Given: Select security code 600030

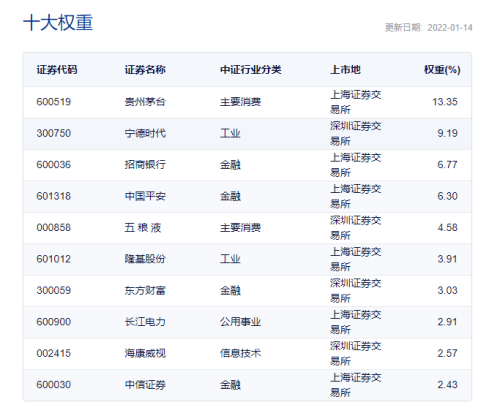Looking at the screenshot, I should pyautogui.click(x=54, y=385).
